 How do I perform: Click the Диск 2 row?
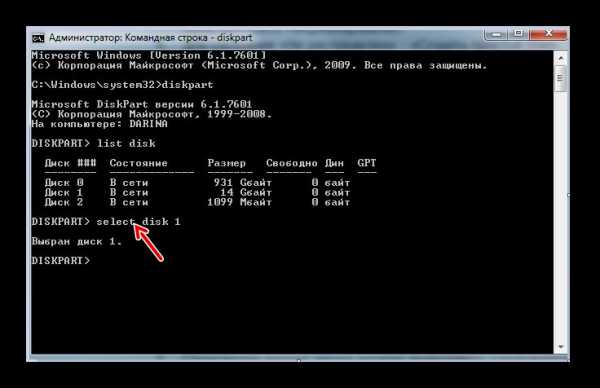tap(197, 202)
